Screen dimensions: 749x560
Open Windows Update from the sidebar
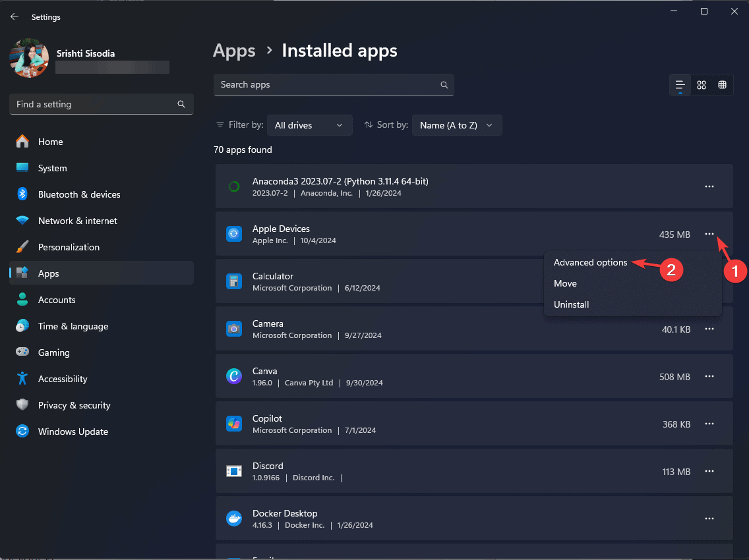tap(102, 431)
